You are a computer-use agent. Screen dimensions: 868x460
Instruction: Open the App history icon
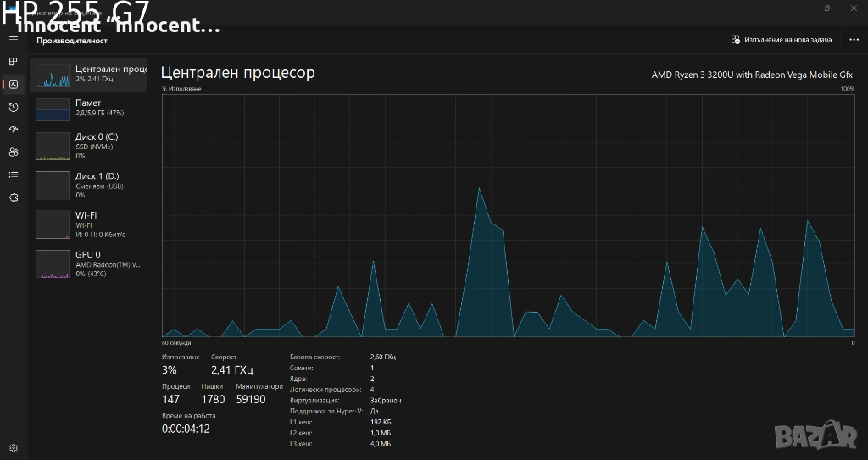[x=13, y=107]
